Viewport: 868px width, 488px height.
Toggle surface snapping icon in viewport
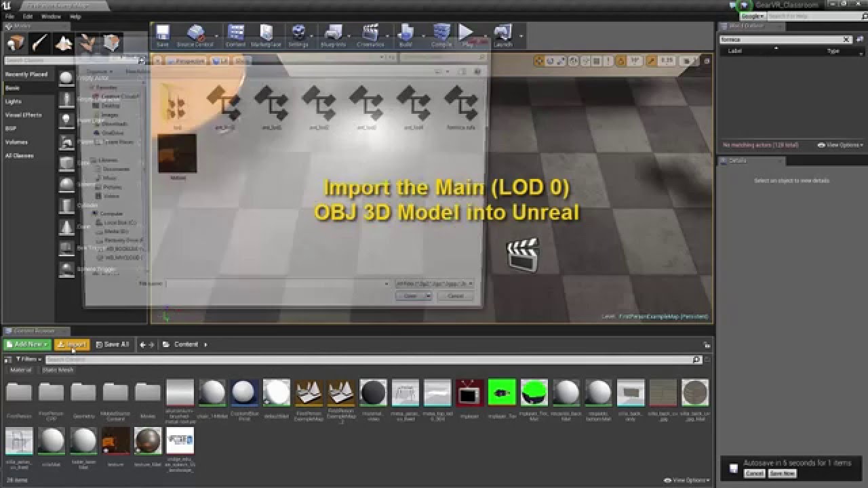(585, 60)
